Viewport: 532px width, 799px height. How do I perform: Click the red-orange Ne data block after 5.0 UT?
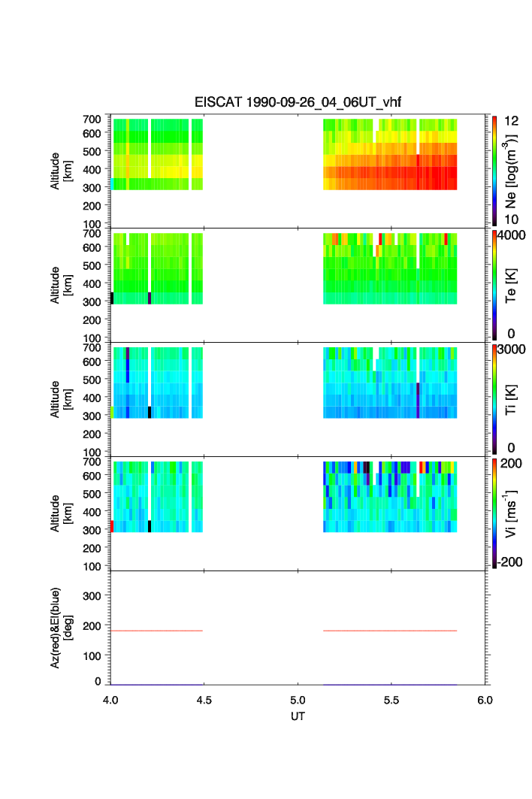coord(390,154)
